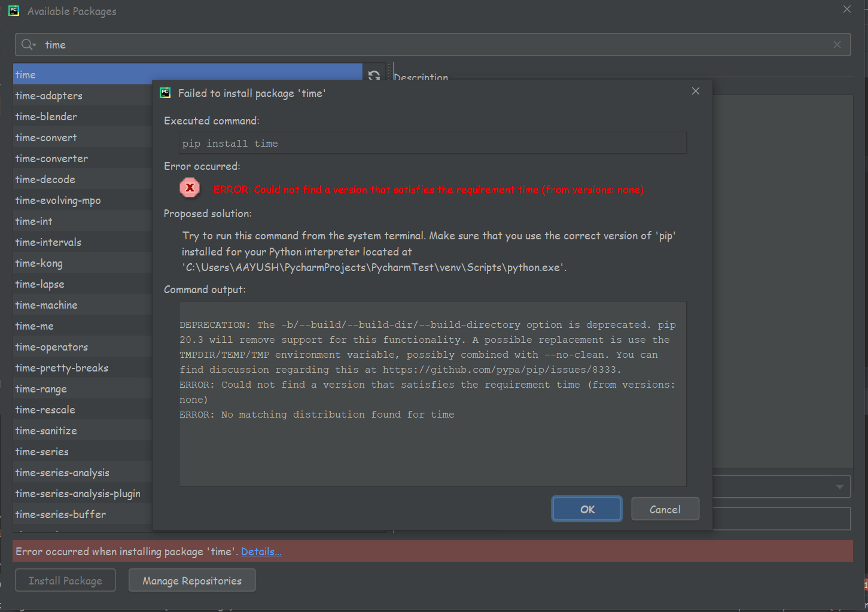Close the Available Packages window

pyautogui.click(x=846, y=10)
